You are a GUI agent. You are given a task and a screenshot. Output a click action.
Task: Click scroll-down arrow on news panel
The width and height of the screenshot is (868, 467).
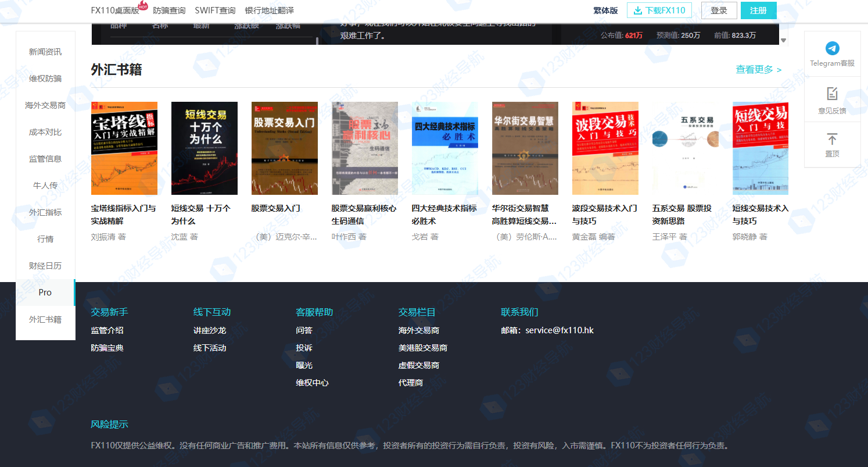783,41
